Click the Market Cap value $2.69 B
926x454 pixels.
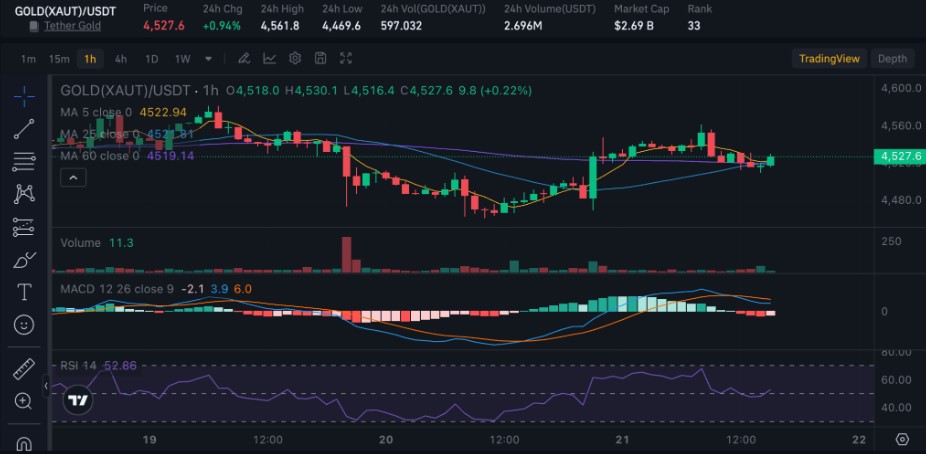point(634,26)
